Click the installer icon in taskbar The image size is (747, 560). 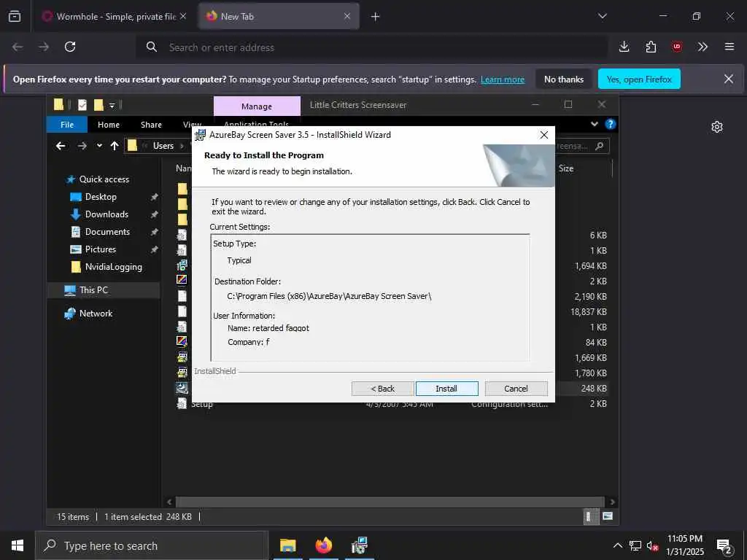tap(359, 545)
